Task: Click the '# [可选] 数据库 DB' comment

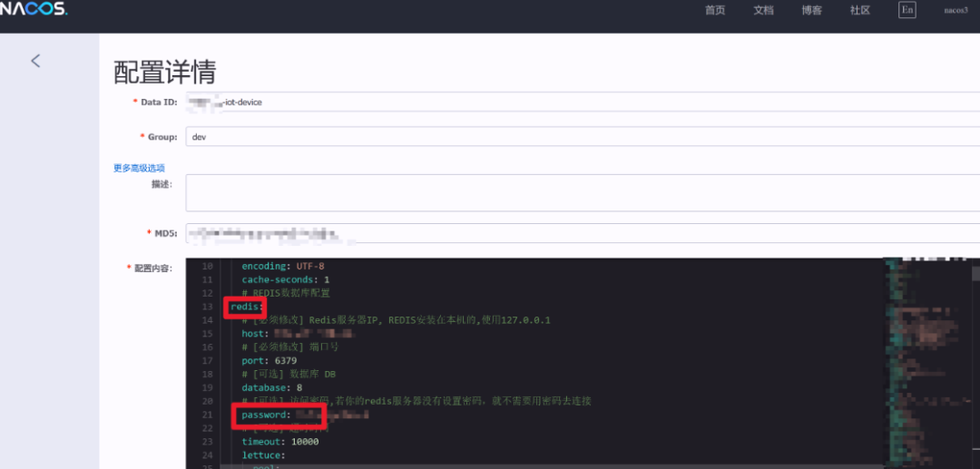Action: 289,374
